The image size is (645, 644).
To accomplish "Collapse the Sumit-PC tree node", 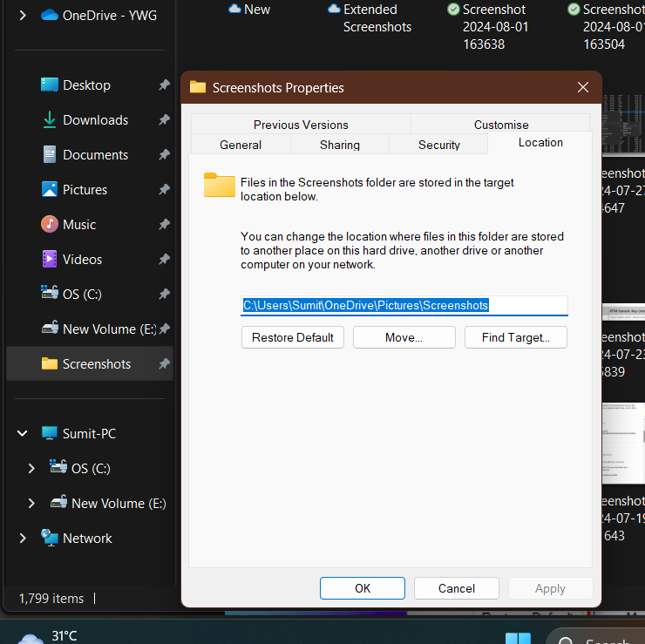I will 23,433.
